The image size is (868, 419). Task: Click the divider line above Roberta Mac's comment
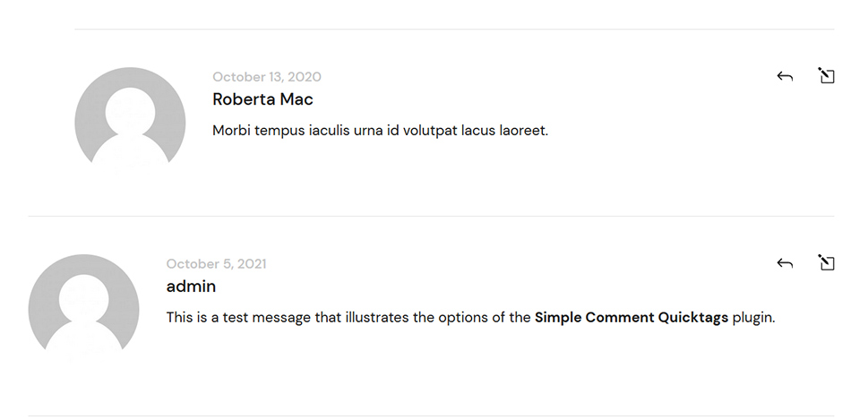click(x=454, y=29)
